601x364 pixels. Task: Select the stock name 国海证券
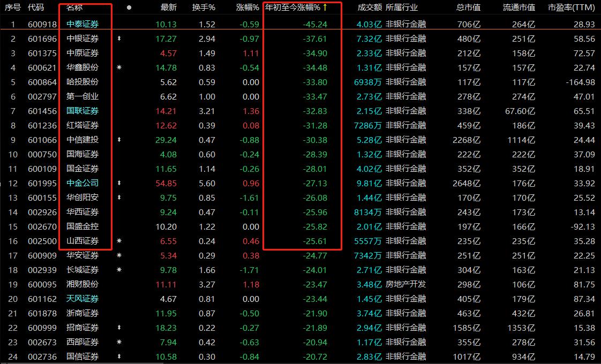(x=82, y=154)
